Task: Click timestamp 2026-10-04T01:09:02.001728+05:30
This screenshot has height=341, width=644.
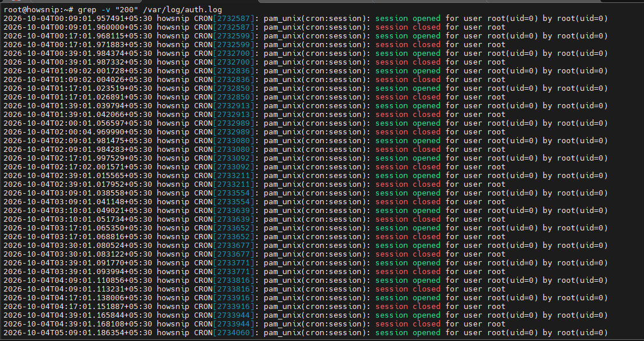Action: pyautogui.click(x=78, y=71)
